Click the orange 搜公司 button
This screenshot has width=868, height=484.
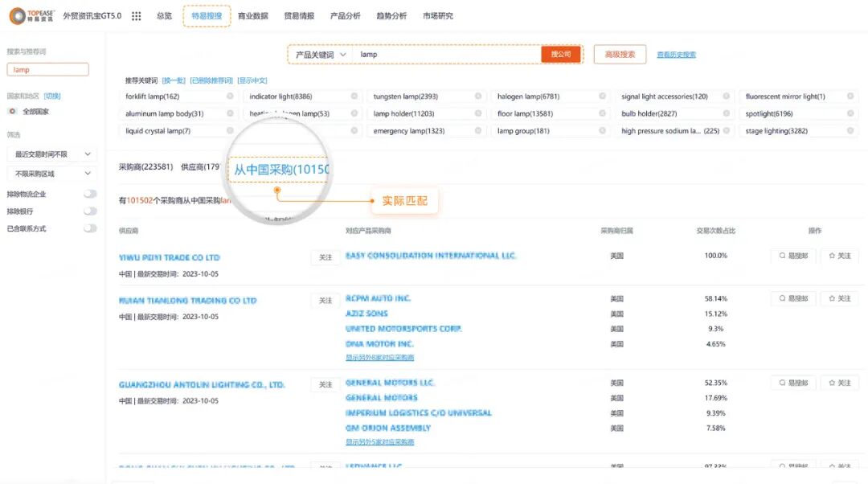[561, 55]
